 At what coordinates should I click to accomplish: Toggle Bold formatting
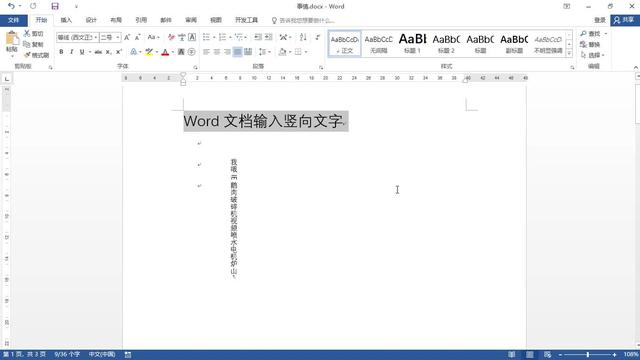(x=61, y=52)
